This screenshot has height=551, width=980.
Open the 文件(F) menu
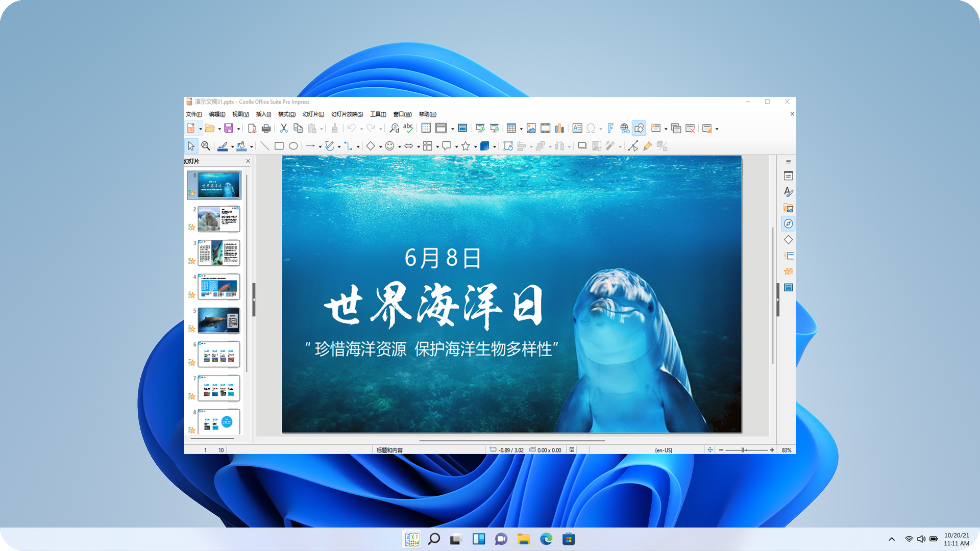point(193,114)
